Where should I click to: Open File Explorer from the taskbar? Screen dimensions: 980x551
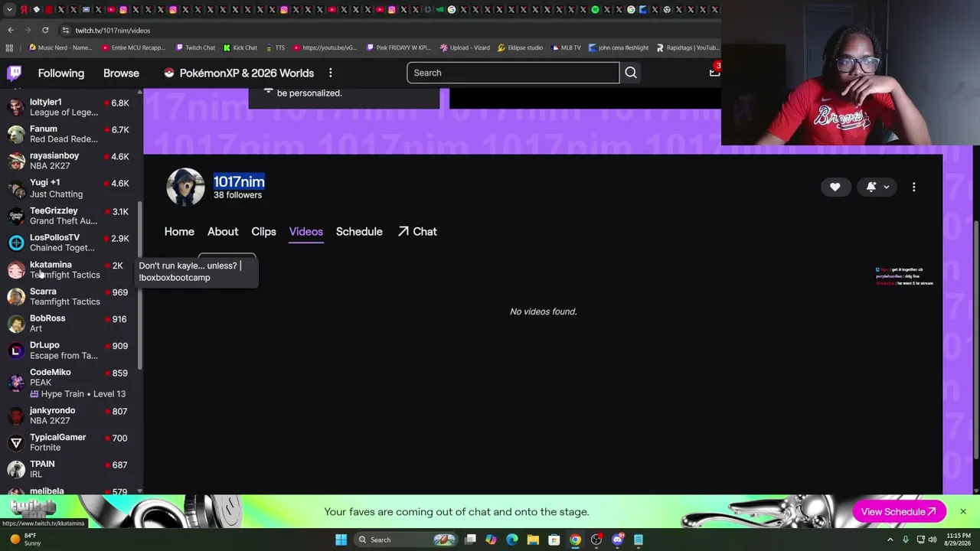[533, 540]
